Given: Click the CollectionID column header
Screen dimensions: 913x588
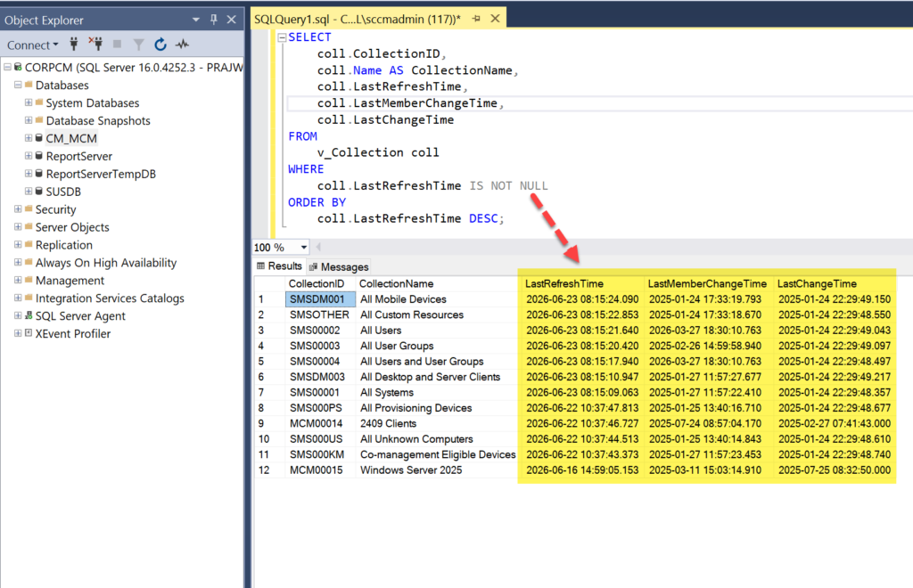Looking at the screenshot, I should (x=320, y=284).
